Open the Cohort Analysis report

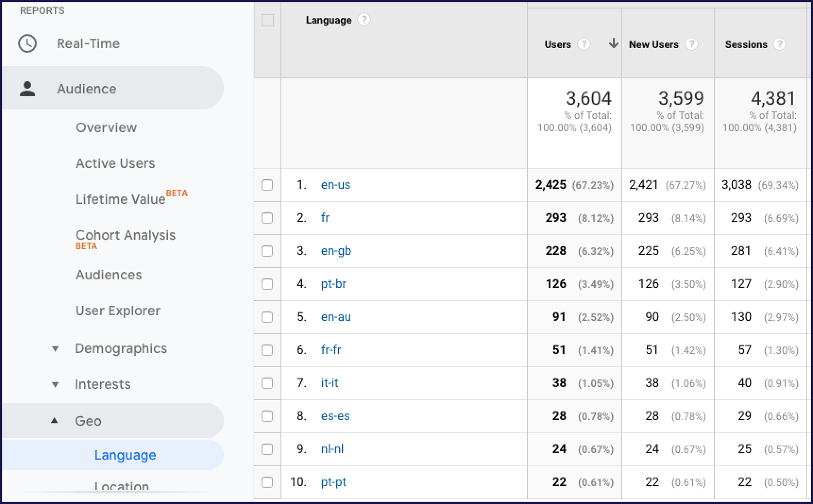(x=126, y=235)
